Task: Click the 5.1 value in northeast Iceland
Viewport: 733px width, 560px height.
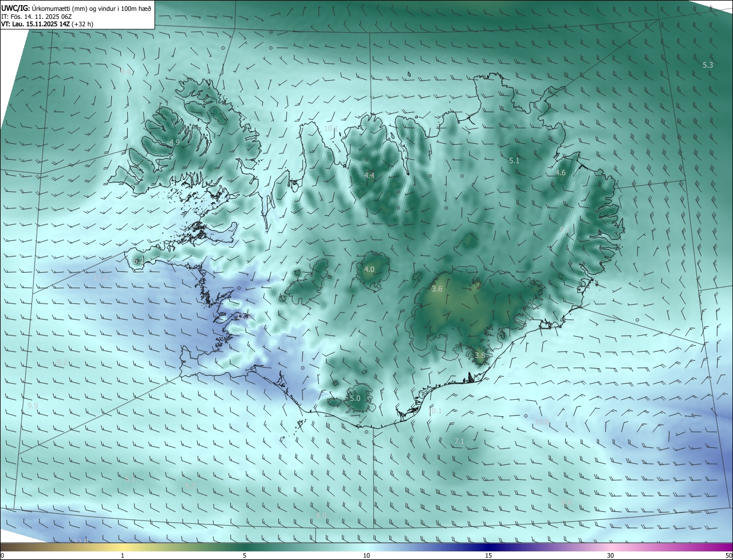Action: (x=514, y=161)
